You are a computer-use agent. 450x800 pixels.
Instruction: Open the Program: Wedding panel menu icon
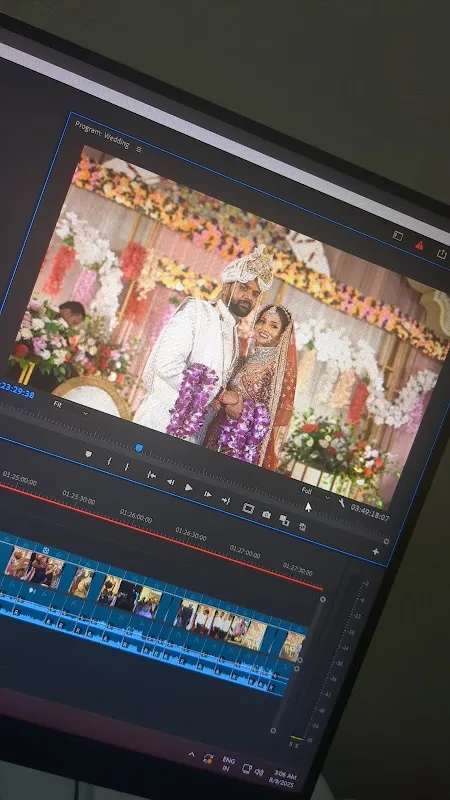coord(139,149)
